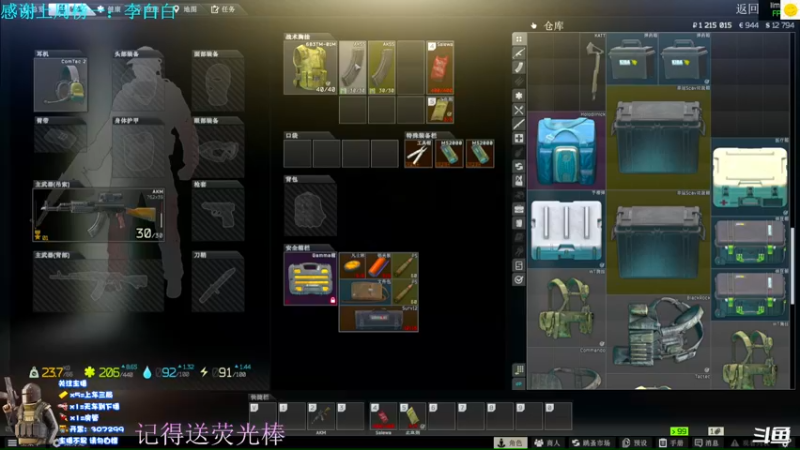Click quick bar slot 2 with AKM
This screenshot has width=800, height=450.
pos(321,415)
